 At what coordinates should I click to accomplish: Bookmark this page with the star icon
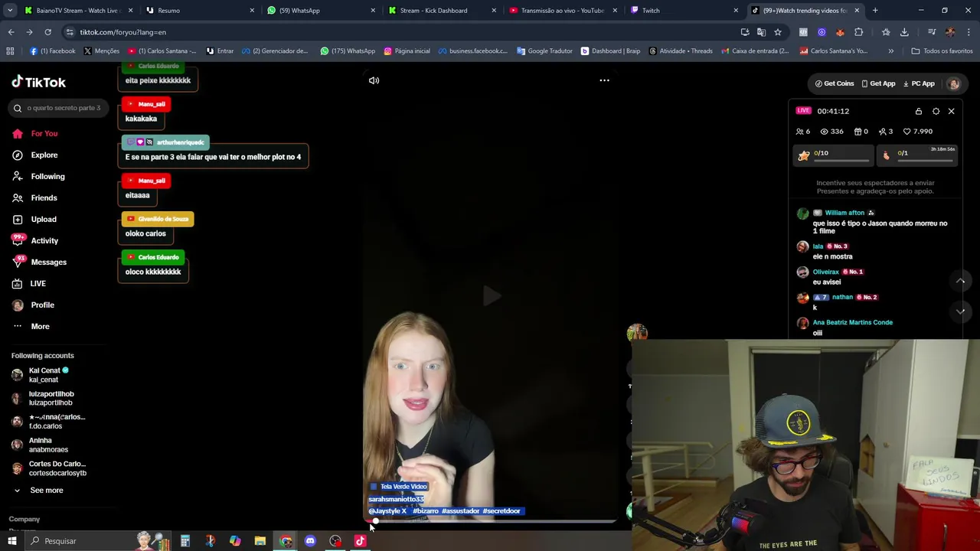778,32
